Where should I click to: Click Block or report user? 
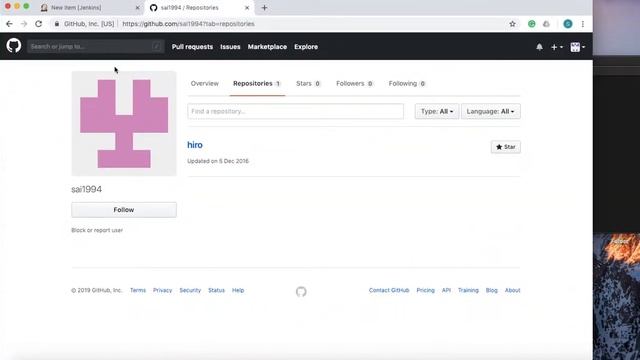[x=97, y=230]
